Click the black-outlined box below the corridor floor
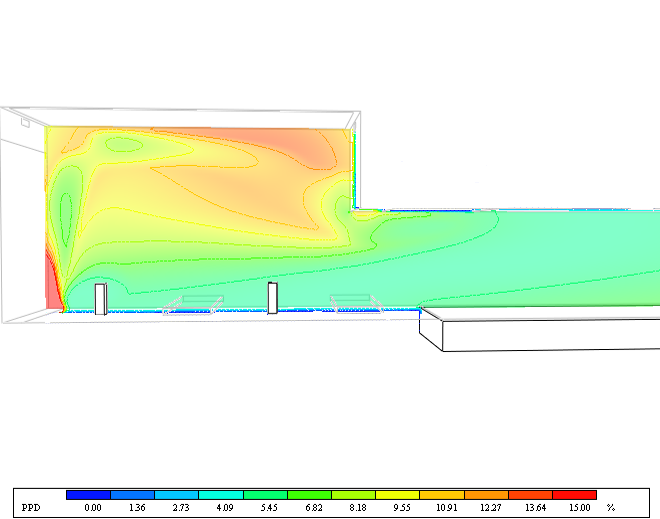Screen dimensions: 660x519 point(540,329)
